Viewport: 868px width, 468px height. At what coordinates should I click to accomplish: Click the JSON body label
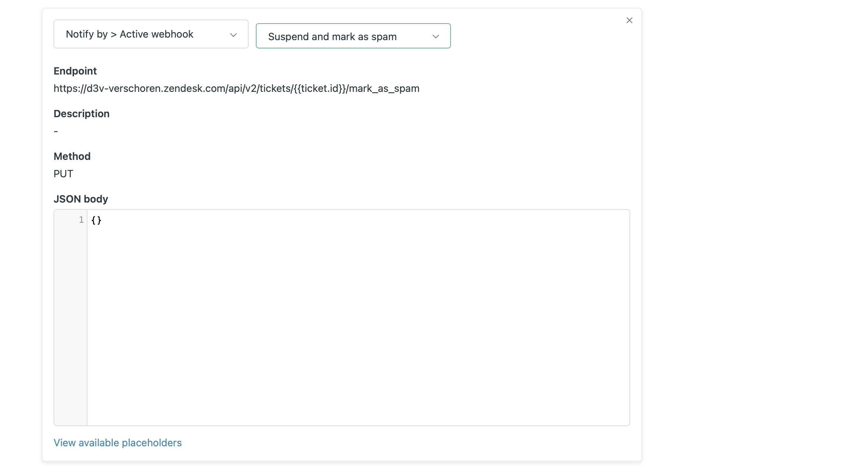tap(81, 199)
